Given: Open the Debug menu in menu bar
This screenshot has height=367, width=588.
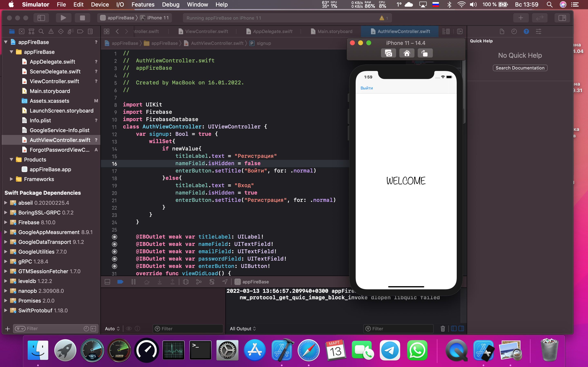Looking at the screenshot, I should 170,4.
